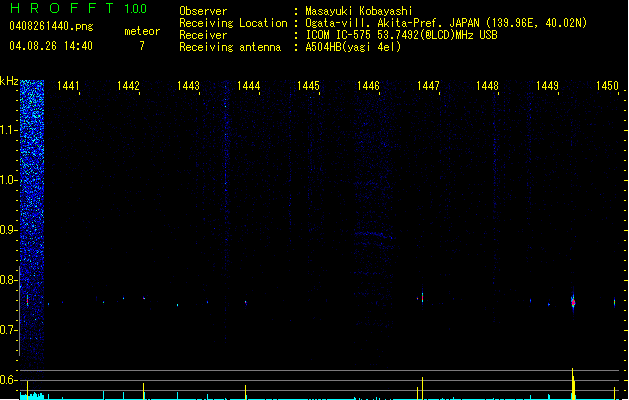Click the observer name Masayuki Kobayashi
The height and width of the screenshot is (400, 629).
pos(359,11)
